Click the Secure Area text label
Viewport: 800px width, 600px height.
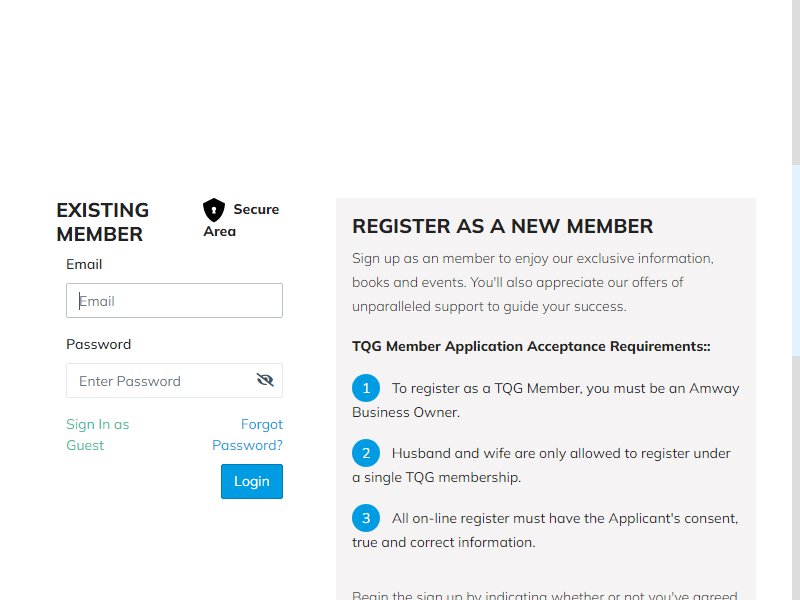click(241, 220)
